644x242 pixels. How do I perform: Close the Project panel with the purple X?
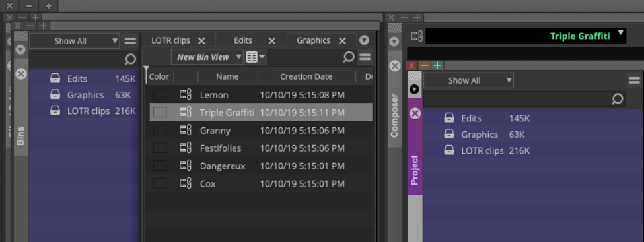[415, 113]
